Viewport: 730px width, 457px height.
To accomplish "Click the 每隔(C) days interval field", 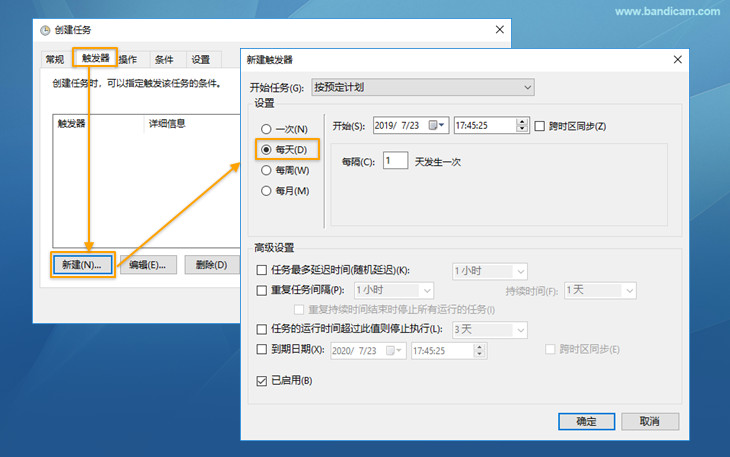I will [395, 161].
